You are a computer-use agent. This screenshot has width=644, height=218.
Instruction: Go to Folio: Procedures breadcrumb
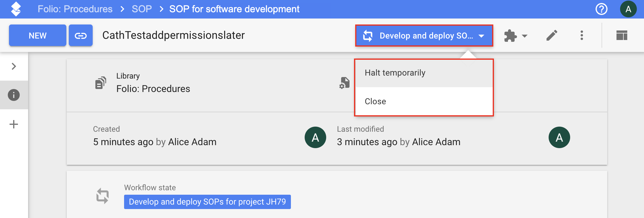coord(75,9)
